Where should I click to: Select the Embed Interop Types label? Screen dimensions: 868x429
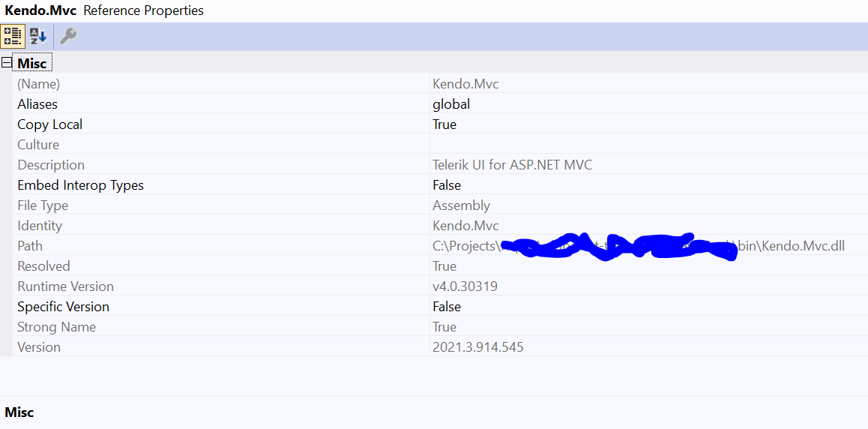click(80, 185)
